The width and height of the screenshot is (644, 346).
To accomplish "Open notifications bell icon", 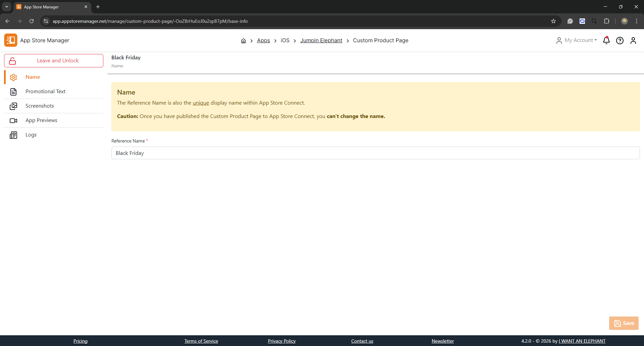I will tap(606, 40).
